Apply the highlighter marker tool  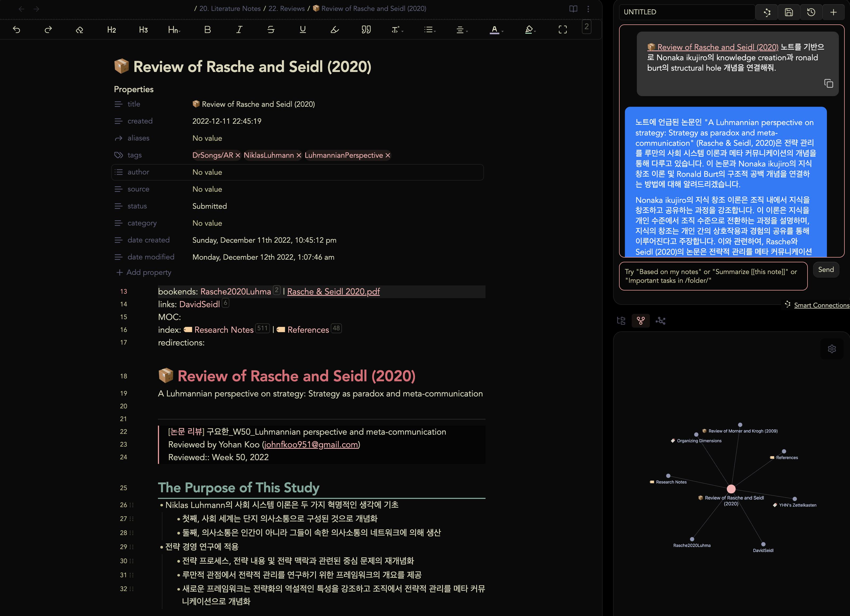335,30
